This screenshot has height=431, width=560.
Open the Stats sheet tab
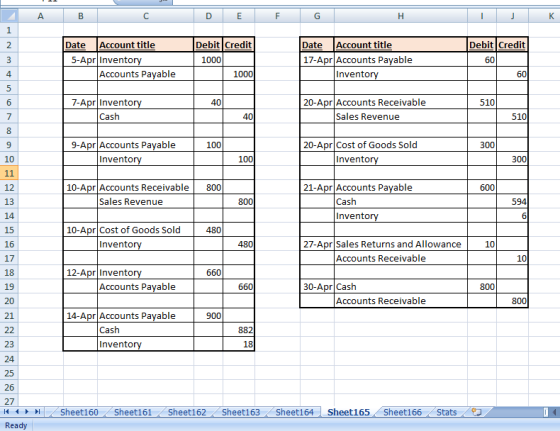[x=446, y=412]
